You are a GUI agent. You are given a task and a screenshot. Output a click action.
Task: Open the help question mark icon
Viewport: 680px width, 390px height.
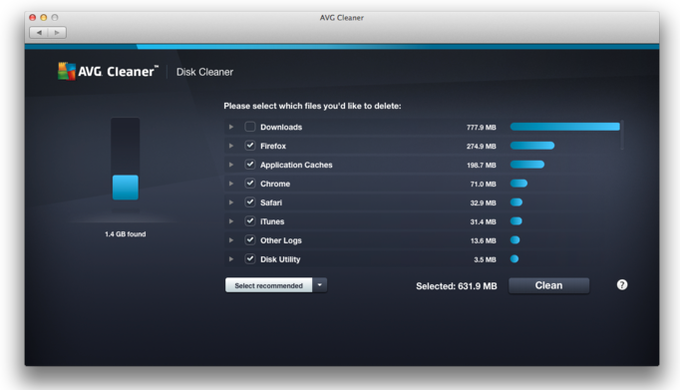point(622,285)
